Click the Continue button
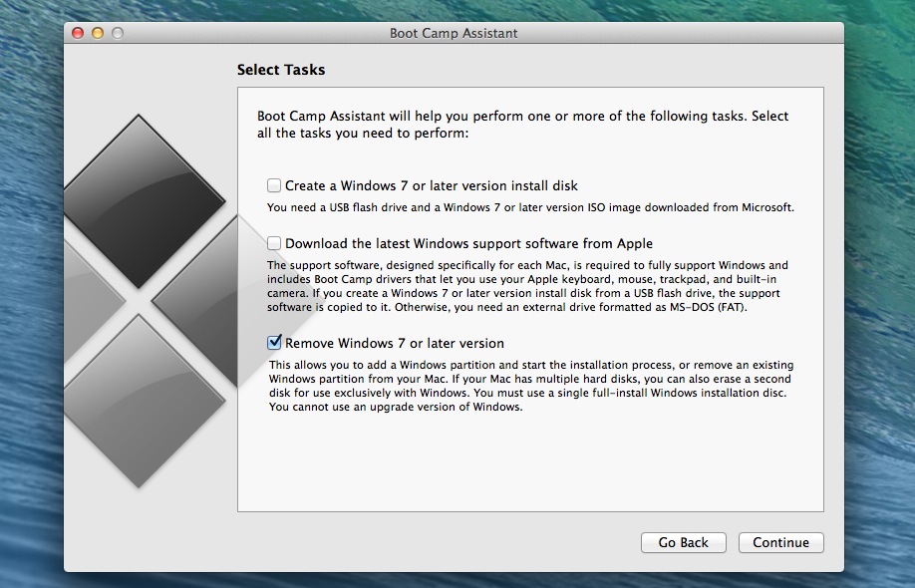This screenshot has width=915, height=588. [780, 542]
